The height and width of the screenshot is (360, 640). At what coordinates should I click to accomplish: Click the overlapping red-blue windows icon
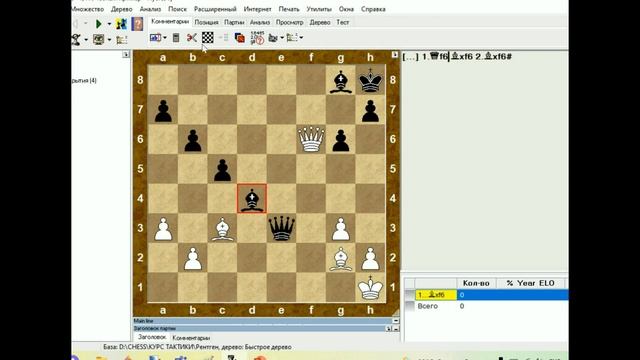(x=240, y=38)
